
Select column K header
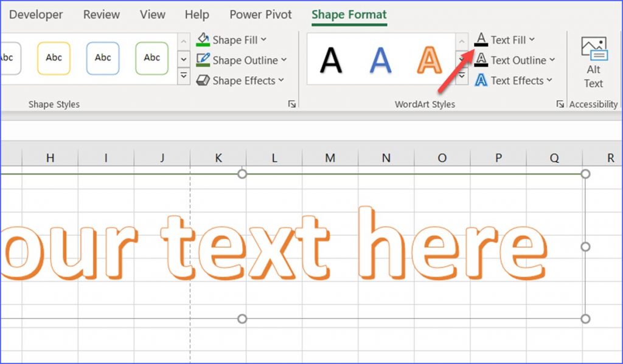click(218, 157)
